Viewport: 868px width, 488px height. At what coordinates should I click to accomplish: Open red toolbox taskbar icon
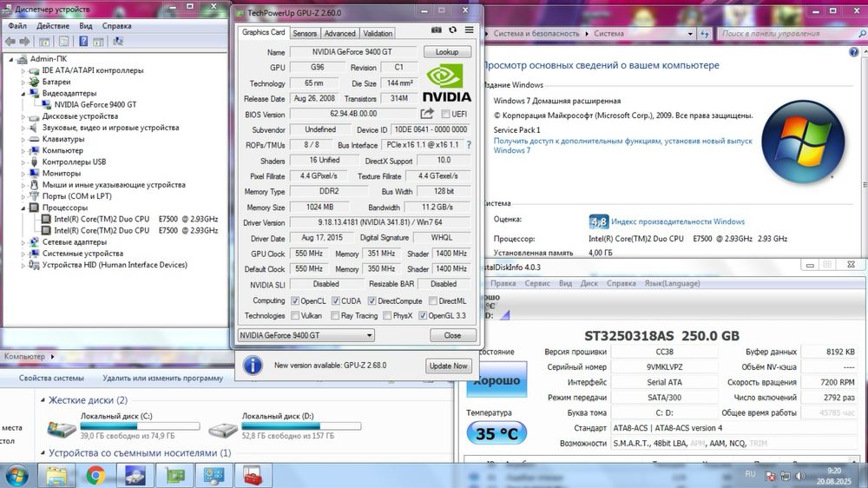click(253, 475)
